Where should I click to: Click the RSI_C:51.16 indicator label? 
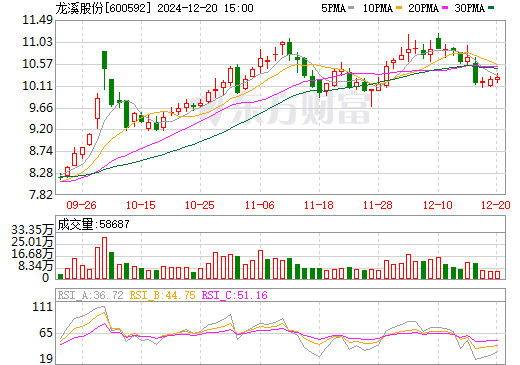[235, 295]
